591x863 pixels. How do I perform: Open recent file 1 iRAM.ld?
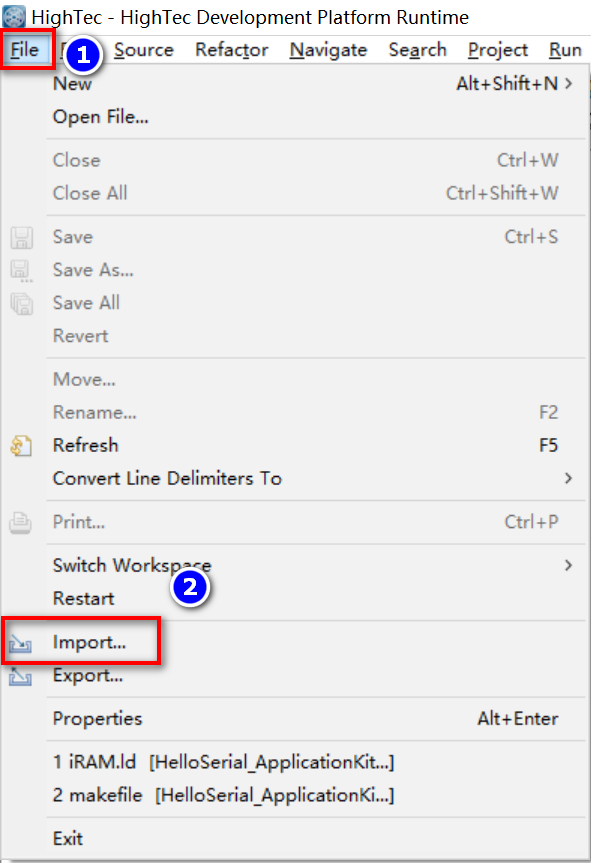pyautogui.click(x=223, y=762)
